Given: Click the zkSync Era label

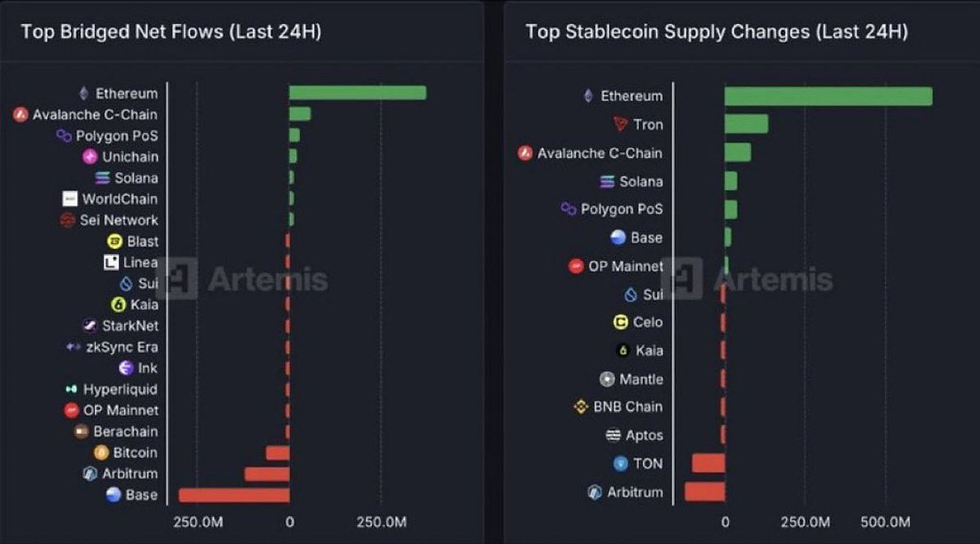Looking at the screenshot, I should [x=121, y=347].
